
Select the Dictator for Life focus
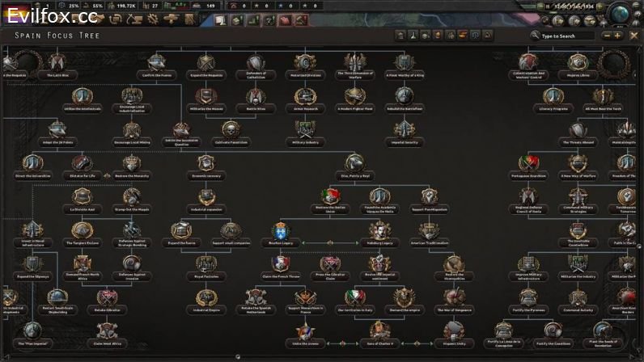pyautogui.click(x=83, y=164)
